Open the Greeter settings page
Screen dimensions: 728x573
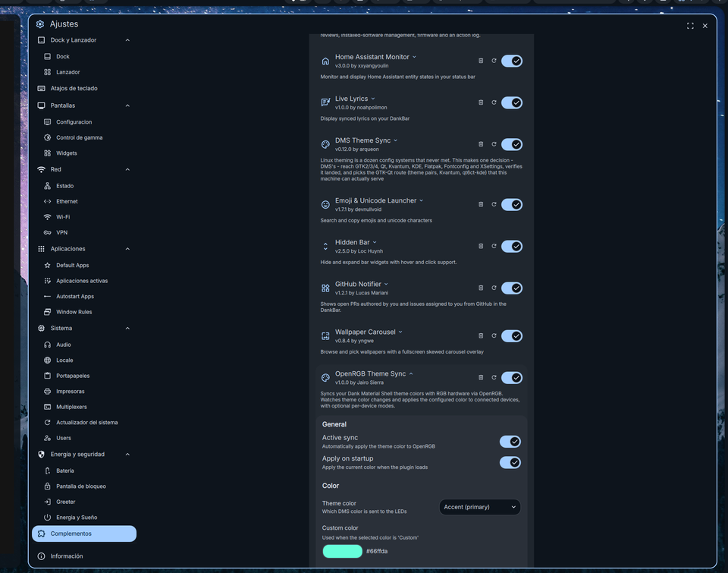click(x=84, y=502)
